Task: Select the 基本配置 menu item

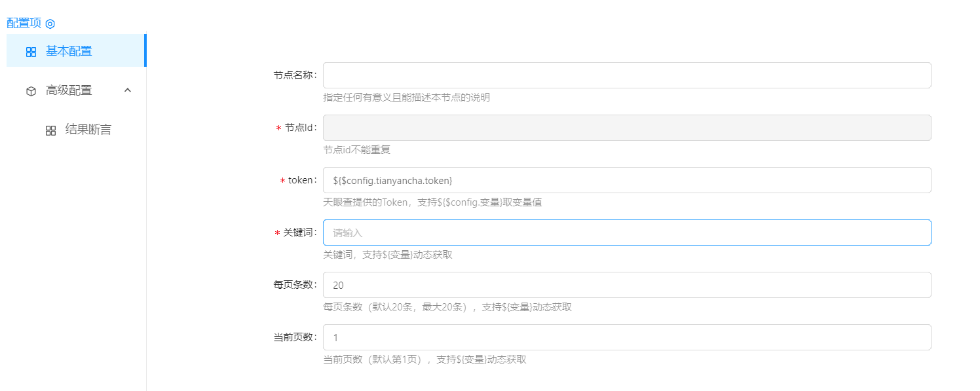Action: (x=69, y=51)
